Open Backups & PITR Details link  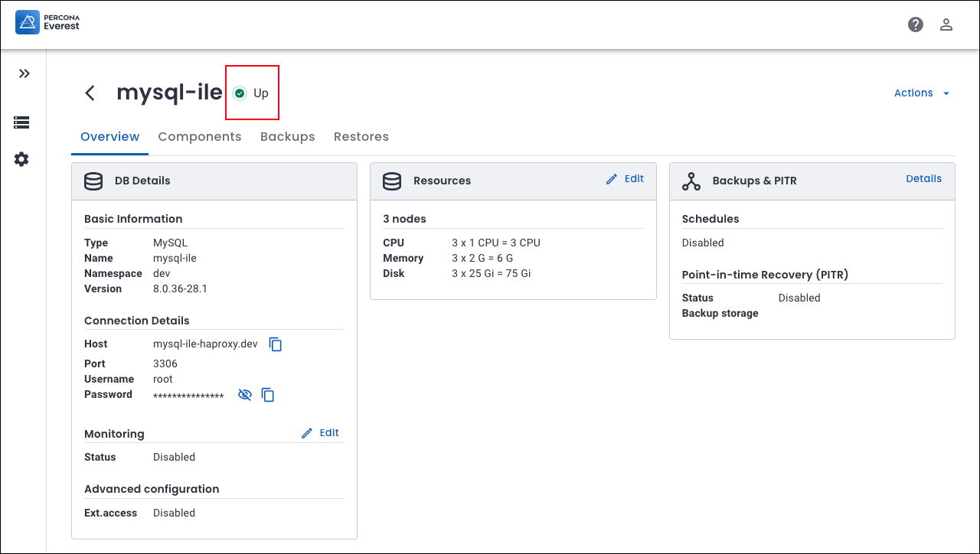tap(923, 179)
